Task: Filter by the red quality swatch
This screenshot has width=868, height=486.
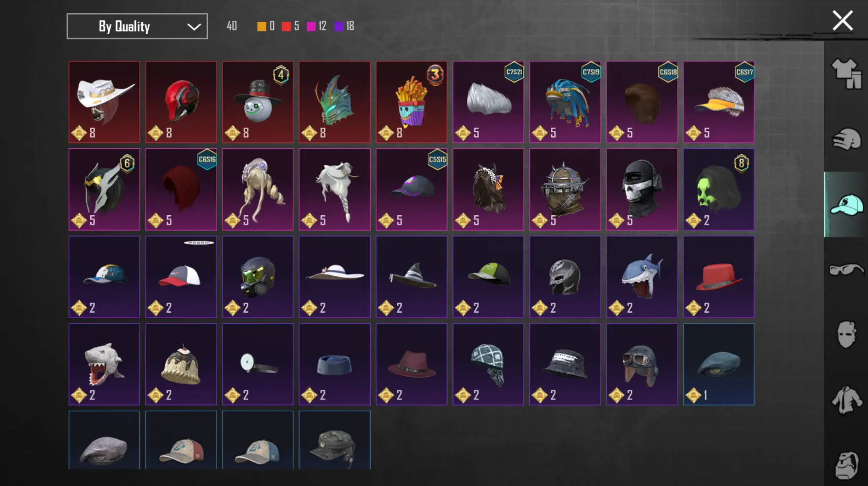Action: coord(286,26)
